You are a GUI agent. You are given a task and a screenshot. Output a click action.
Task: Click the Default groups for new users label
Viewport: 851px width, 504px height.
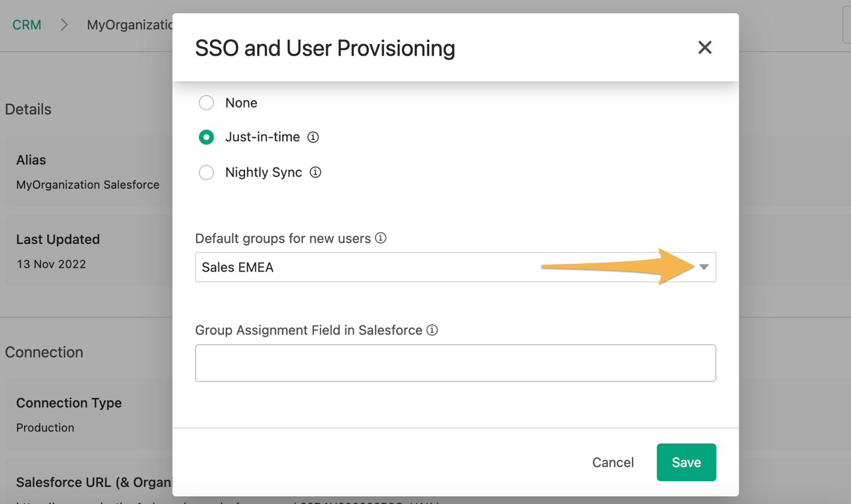point(283,238)
